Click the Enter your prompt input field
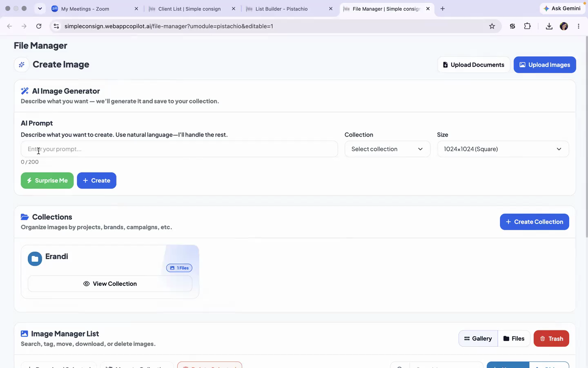Screen dimensions: 588x368 tap(179, 149)
